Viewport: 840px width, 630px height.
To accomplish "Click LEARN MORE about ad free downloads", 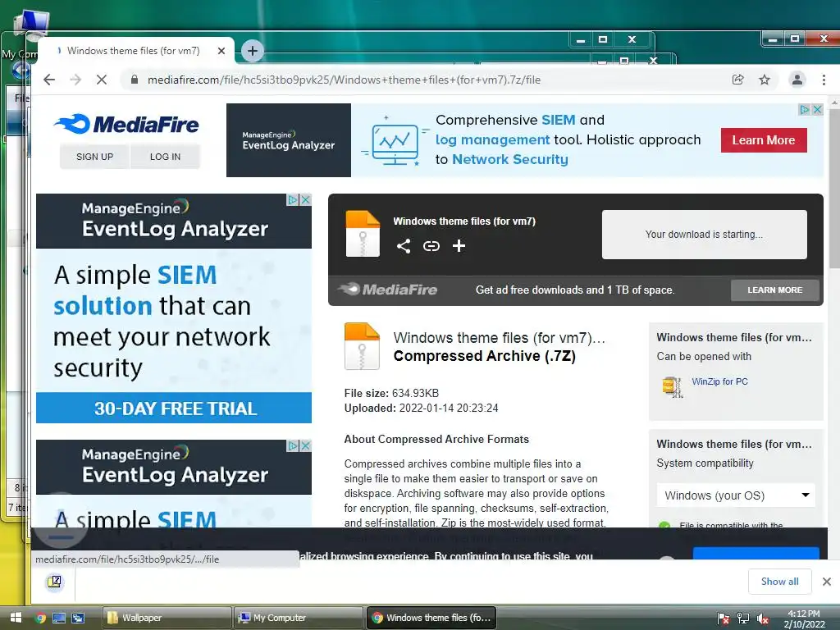I will [x=774, y=290].
